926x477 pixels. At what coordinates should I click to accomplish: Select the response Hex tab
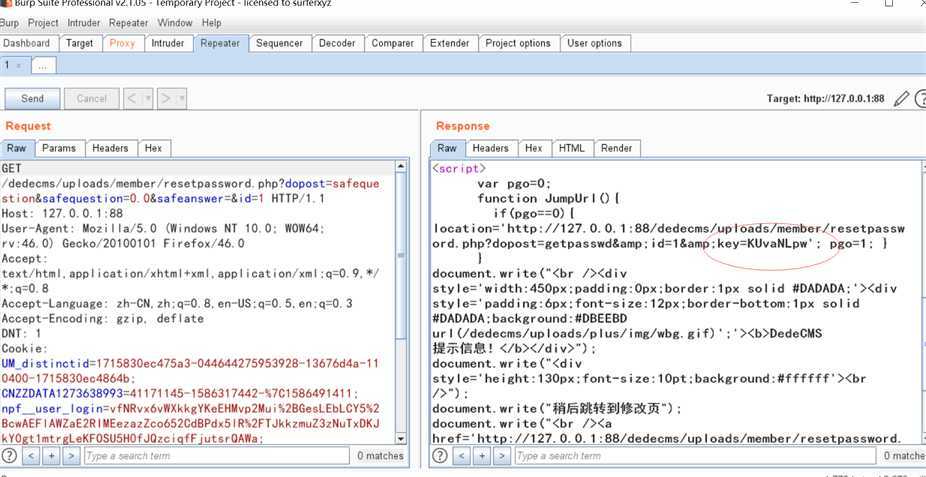tap(534, 148)
